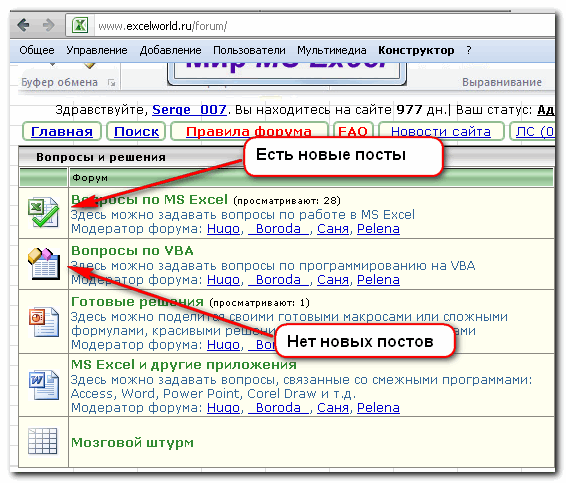
Task: Open the Общее menu
Action: [x=37, y=50]
